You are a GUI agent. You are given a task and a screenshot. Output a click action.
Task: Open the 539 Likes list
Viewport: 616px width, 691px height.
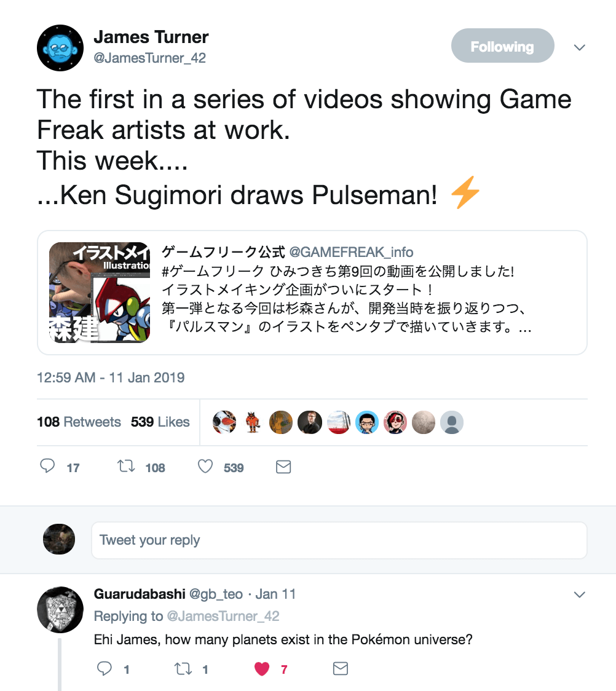point(160,422)
